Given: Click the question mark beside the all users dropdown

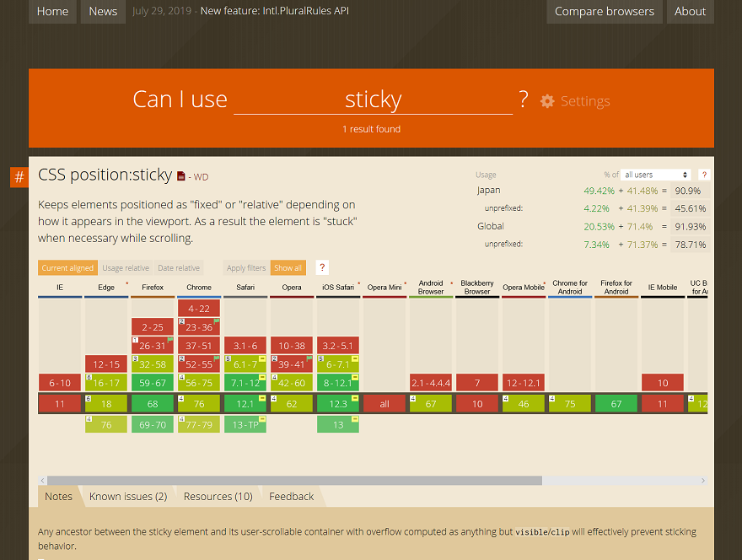Looking at the screenshot, I should pos(704,175).
